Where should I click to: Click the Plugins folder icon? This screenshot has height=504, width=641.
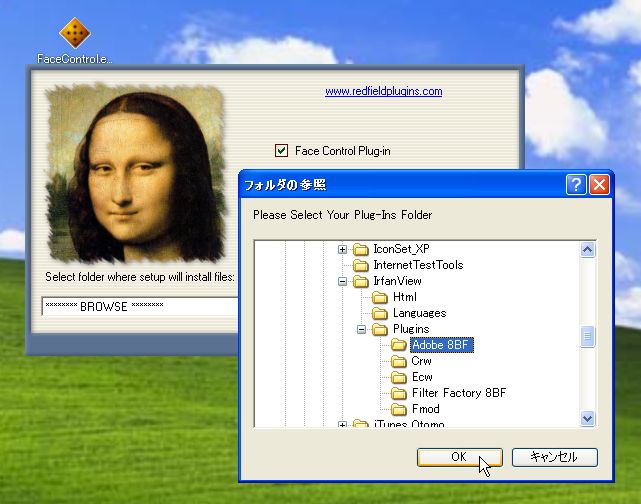[x=380, y=329]
